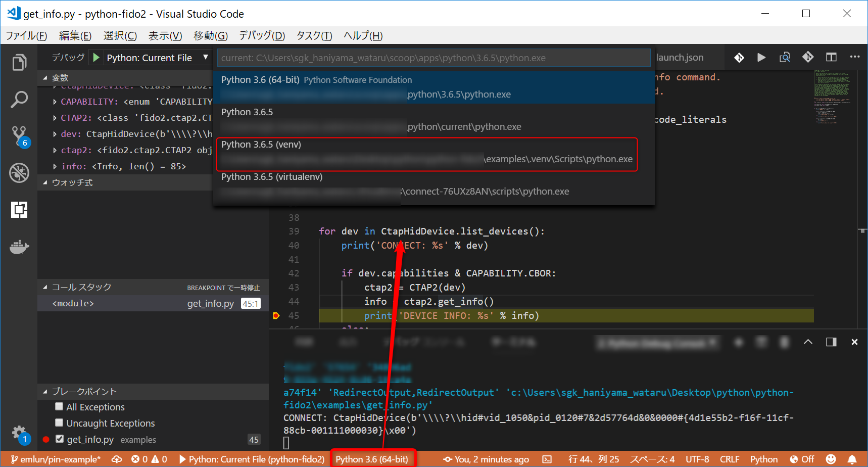
Task: Select the Source Control sidebar icon
Action: pyautogui.click(x=19, y=136)
